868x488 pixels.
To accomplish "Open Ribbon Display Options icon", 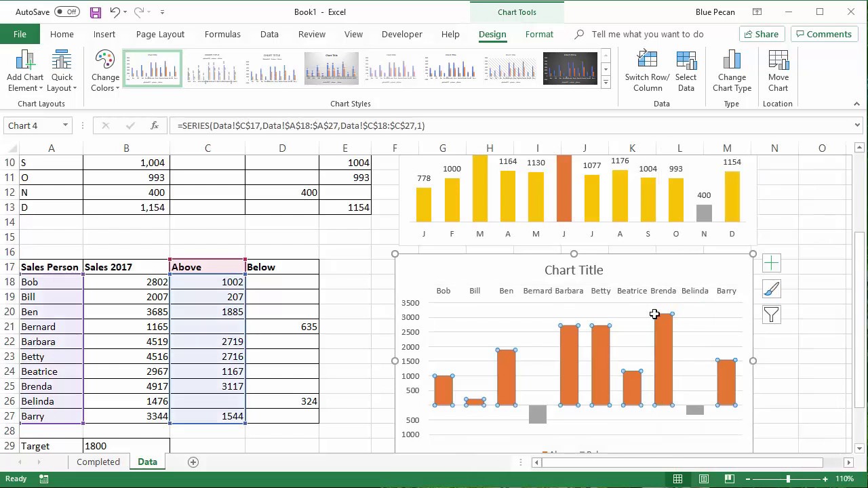I will point(757,12).
